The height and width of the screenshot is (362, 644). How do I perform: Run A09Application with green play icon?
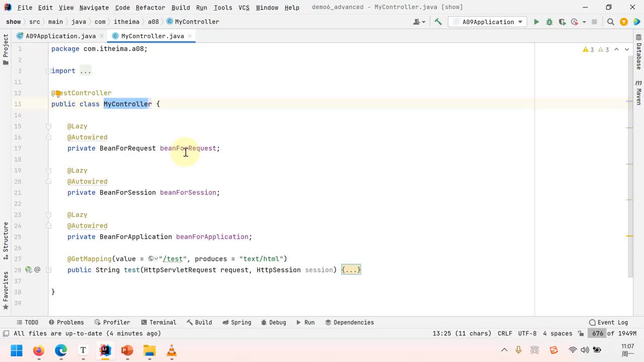point(536,22)
